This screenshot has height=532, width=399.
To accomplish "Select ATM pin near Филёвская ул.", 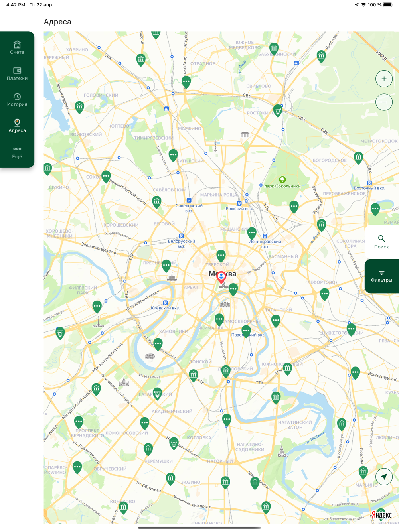I will pos(60,333).
